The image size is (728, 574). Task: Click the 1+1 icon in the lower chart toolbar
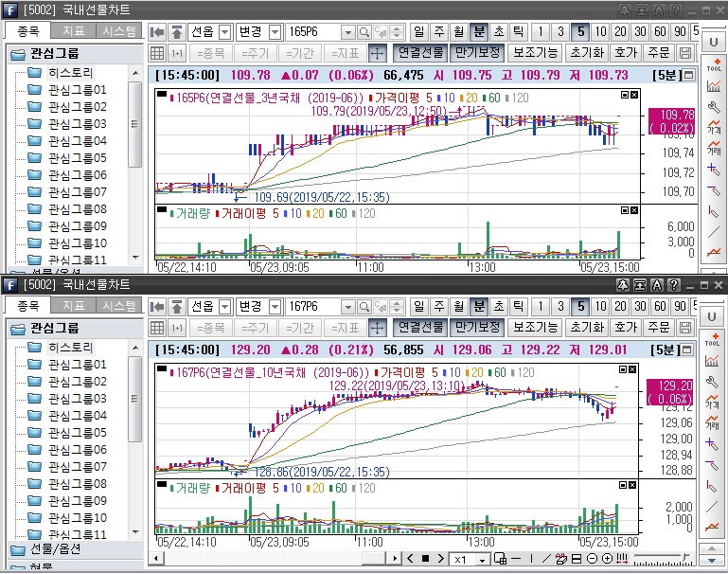pyautogui.click(x=177, y=327)
